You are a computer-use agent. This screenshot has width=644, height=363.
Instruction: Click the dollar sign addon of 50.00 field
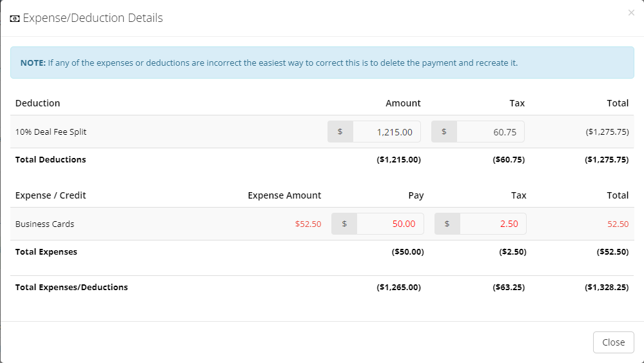344,224
